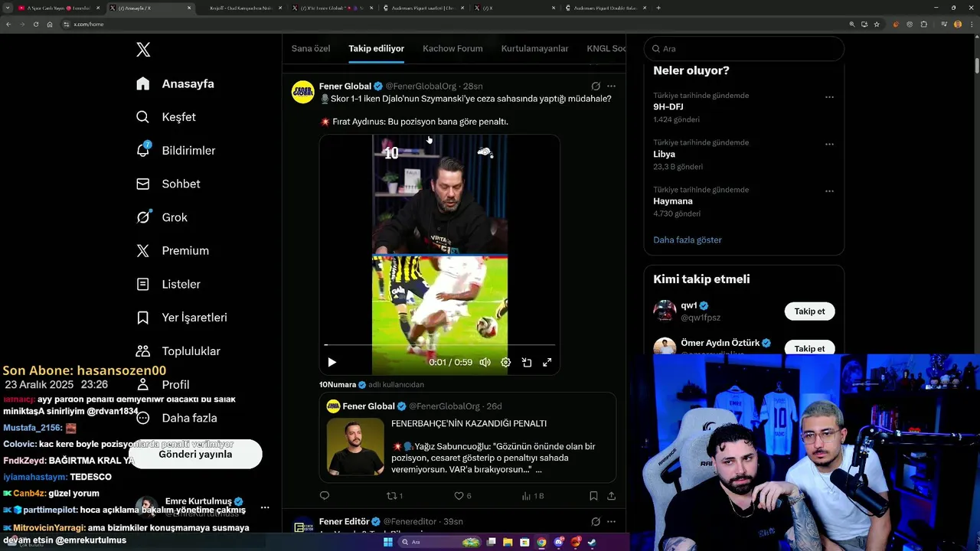Like the Fener Global post
The width and height of the screenshot is (980, 551).
tap(463, 496)
